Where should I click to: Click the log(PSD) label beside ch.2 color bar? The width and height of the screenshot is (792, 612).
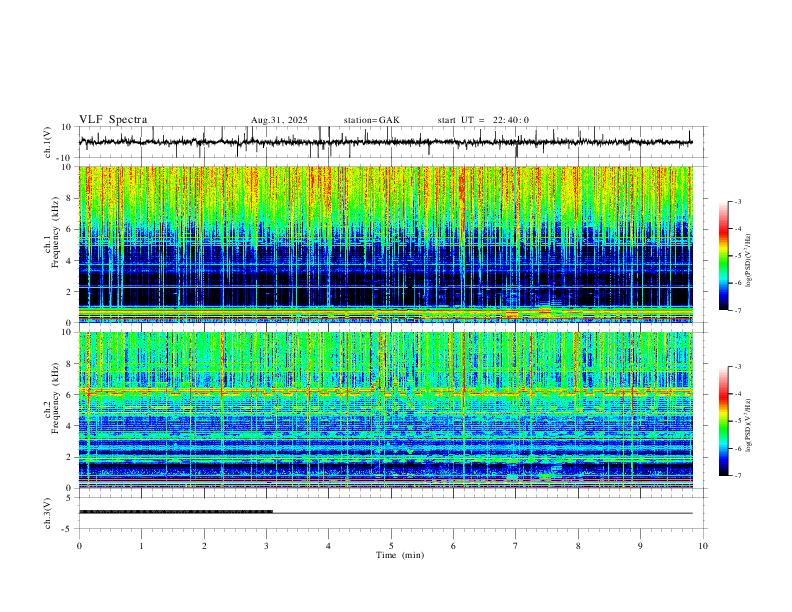coord(749,426)
